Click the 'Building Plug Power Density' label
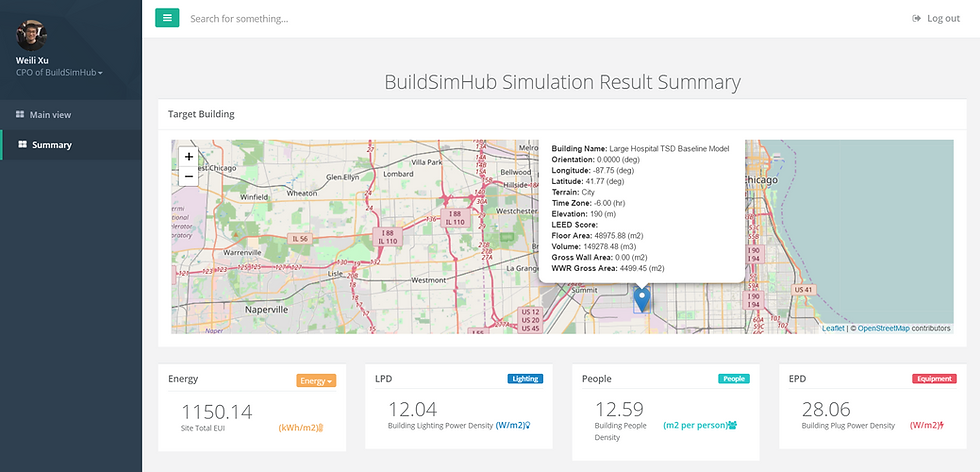This screenshot has width=980, height=472. click(x=848, y=426)
